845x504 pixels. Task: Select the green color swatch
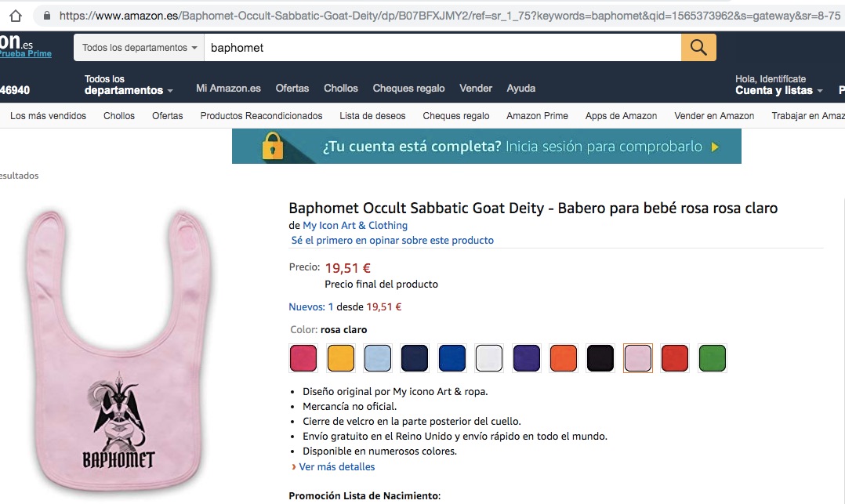713,358
